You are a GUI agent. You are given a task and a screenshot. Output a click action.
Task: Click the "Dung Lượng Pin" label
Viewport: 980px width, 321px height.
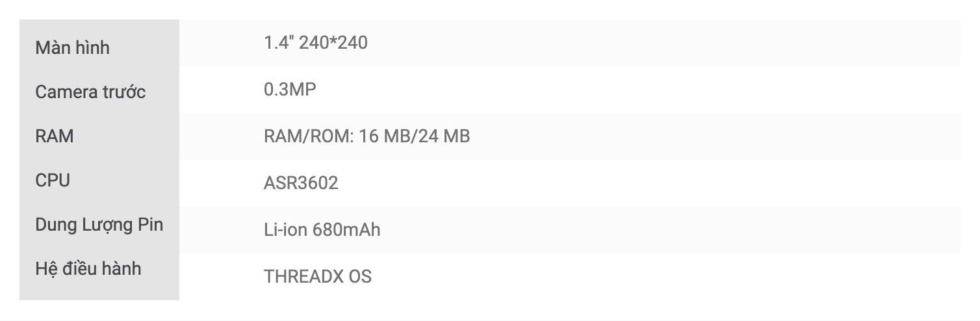point(99,225)
